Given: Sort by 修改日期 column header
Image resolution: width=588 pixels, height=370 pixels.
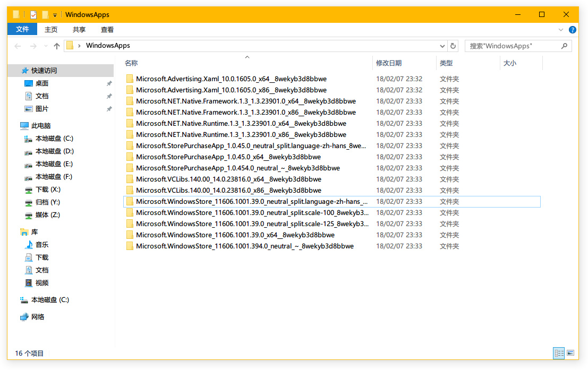Looking at the screenshot, I should [389, 63].
